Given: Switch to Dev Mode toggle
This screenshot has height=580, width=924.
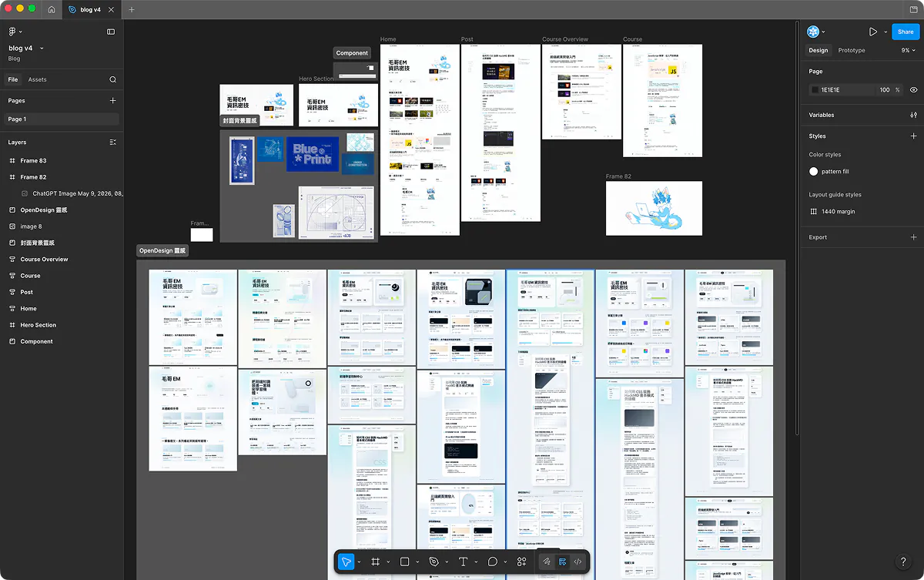Looking at the screenshot, I should pos(577,562).
